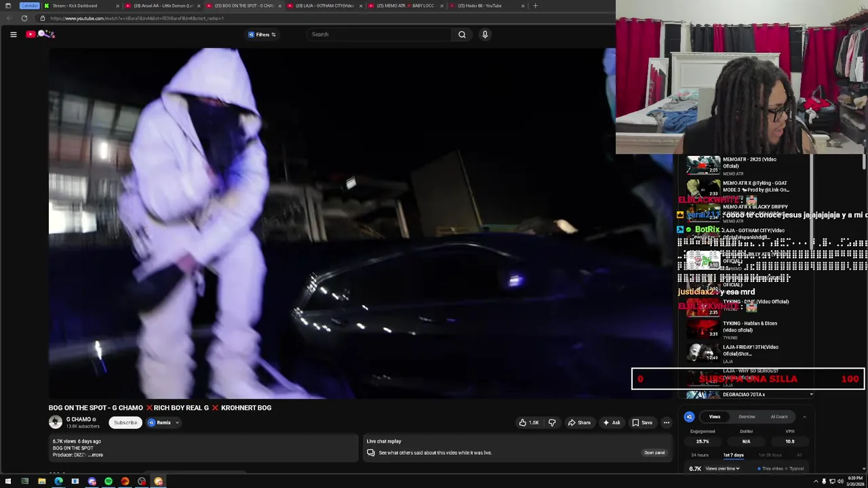This screenshot has height=488, width=868.
Task: Click the volume icon in system tray
Action: pos(840,482)
